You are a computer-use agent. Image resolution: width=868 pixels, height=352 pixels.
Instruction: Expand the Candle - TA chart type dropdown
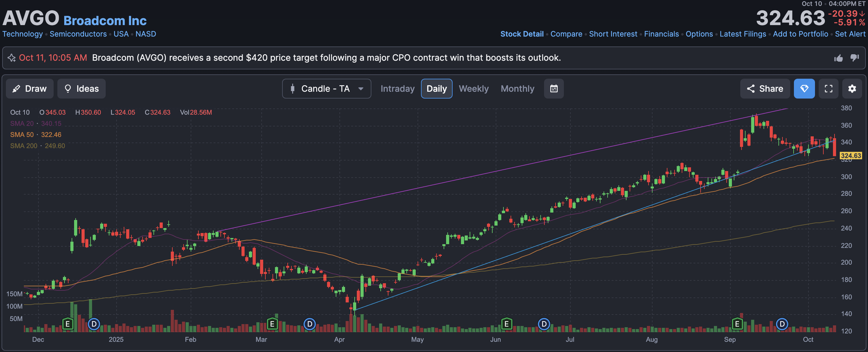coord(326,89)
